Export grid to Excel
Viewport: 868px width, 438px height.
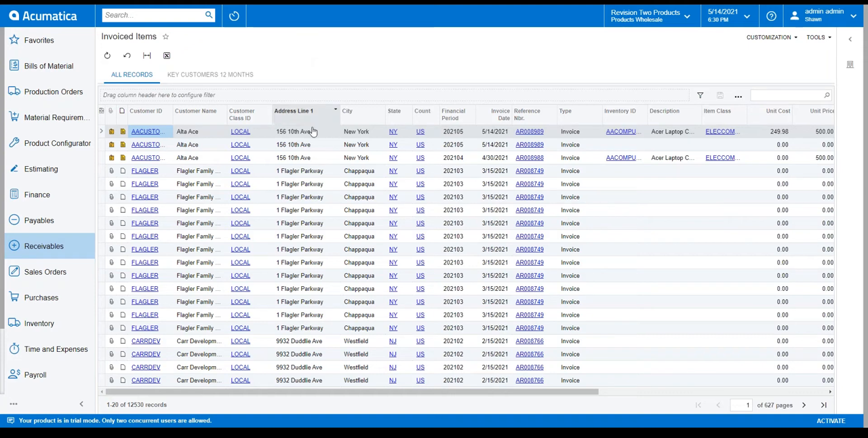tap(167, 56)
